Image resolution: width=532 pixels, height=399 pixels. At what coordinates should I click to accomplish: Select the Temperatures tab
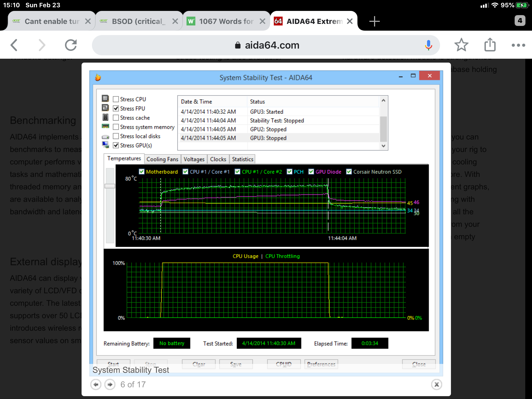click(124, 158)
